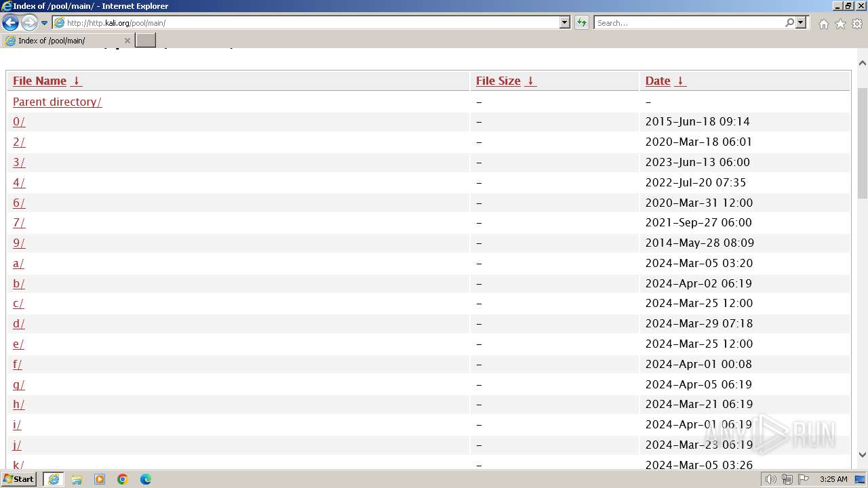The image size is (868, 488).
Task: Open the j/ directory link
Action: [17, 445]
